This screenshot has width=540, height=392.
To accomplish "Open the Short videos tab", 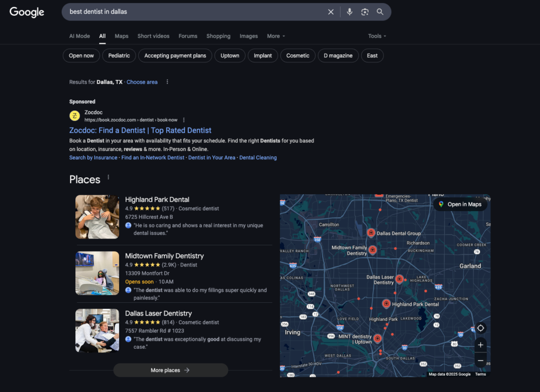I will [x=153, y=36].
